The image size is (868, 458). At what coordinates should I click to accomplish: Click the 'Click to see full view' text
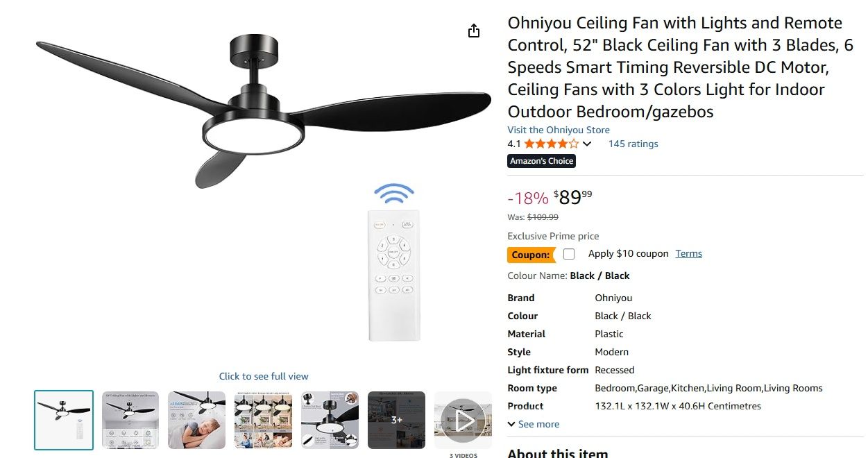click(x=264, y=376)
